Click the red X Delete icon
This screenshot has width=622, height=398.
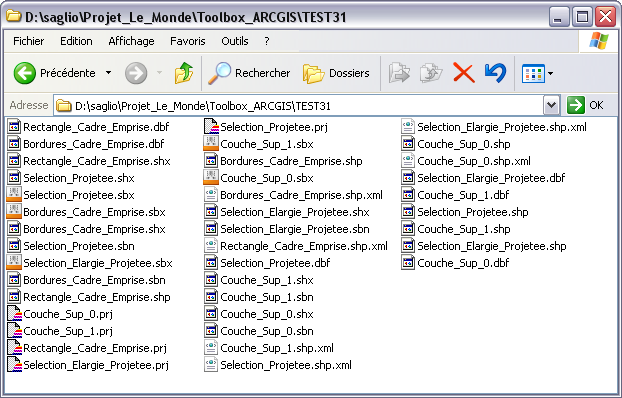click(x=464, y=73)
